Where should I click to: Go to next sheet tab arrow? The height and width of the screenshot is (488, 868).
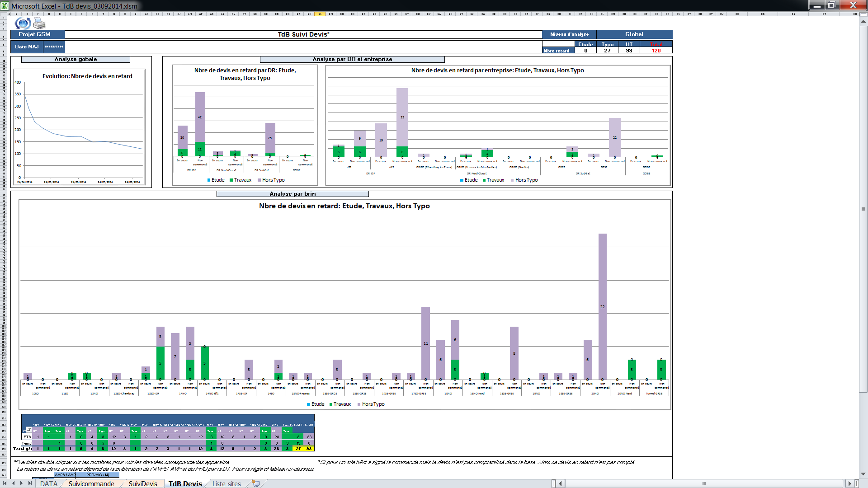(x=21, y=483)
